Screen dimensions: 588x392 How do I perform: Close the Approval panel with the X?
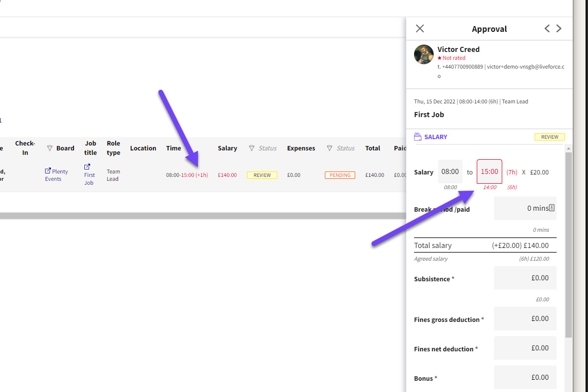[419, 28]
